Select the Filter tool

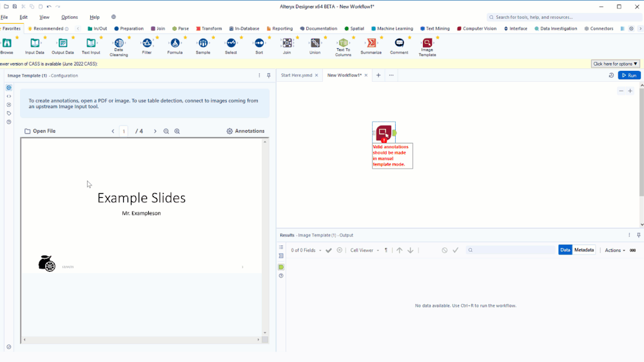pyautogui.click(x=146, y=46)
